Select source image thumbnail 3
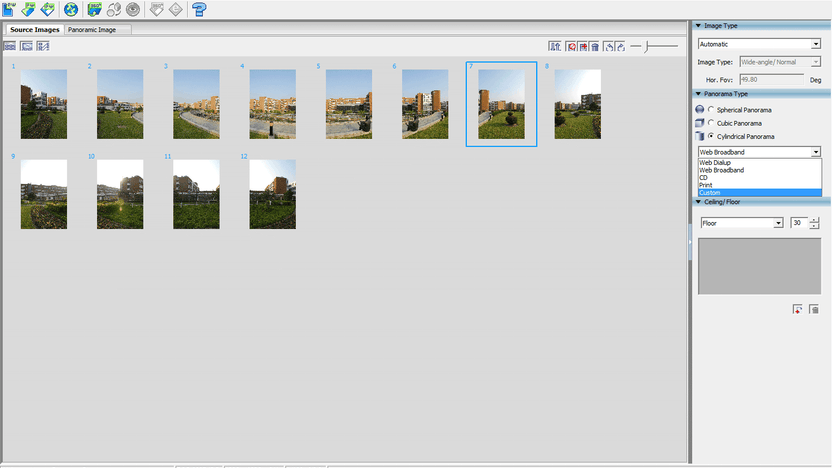 coord(196,104)
